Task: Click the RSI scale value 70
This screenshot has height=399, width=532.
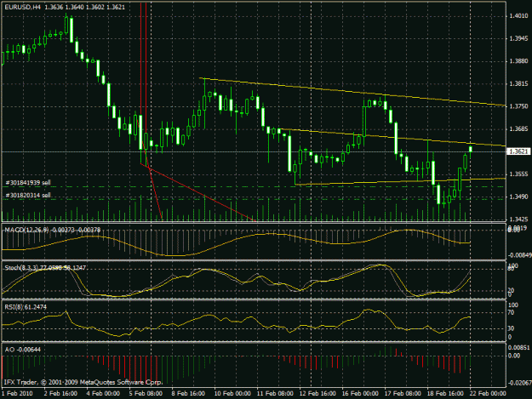Action: (x=511, y=312)
